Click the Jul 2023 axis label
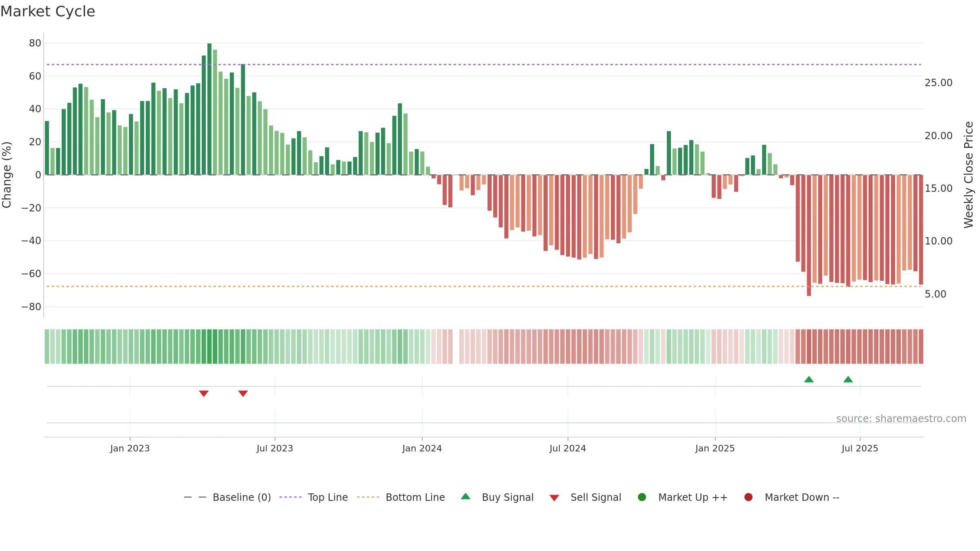980x551 pixels. coord(275,449)
